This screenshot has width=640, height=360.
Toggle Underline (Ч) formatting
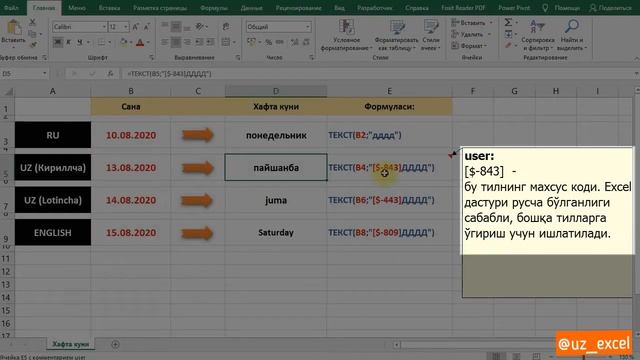pos(80,42)
